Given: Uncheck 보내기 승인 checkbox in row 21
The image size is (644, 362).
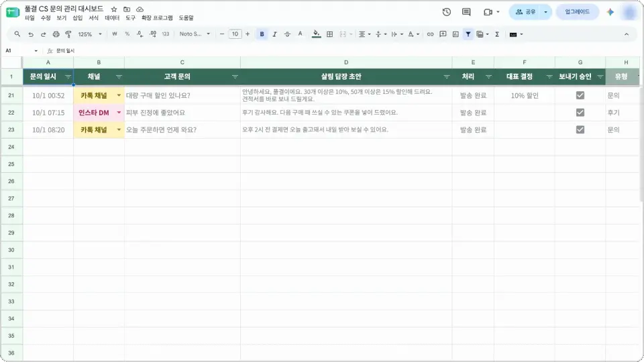Looking at the screenshot, I should [580, 95].
